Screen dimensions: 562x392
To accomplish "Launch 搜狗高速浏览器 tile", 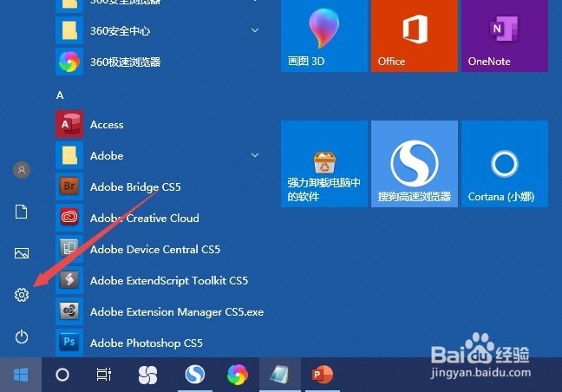I will pos(415,164).
